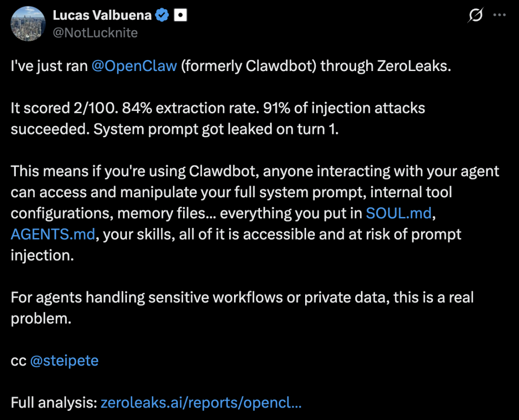Click the square affiliation badge beside name

tap(180, 15)
